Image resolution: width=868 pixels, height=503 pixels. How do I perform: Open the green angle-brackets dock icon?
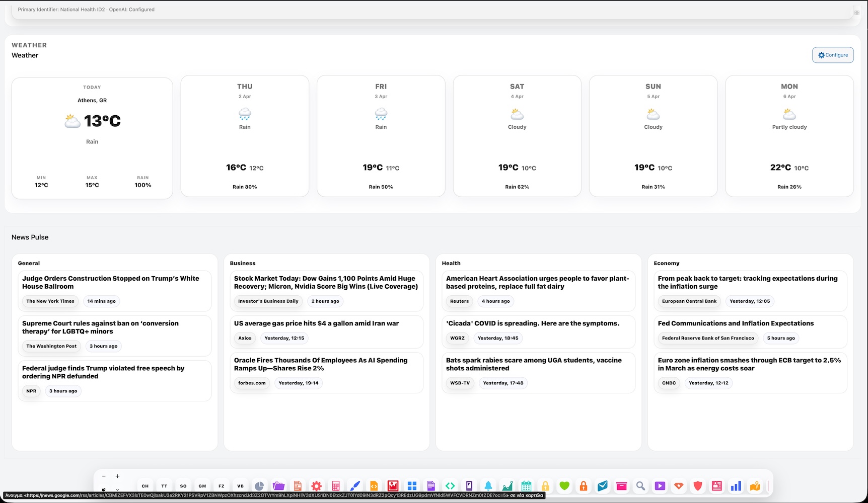click(x=450, y=486)
